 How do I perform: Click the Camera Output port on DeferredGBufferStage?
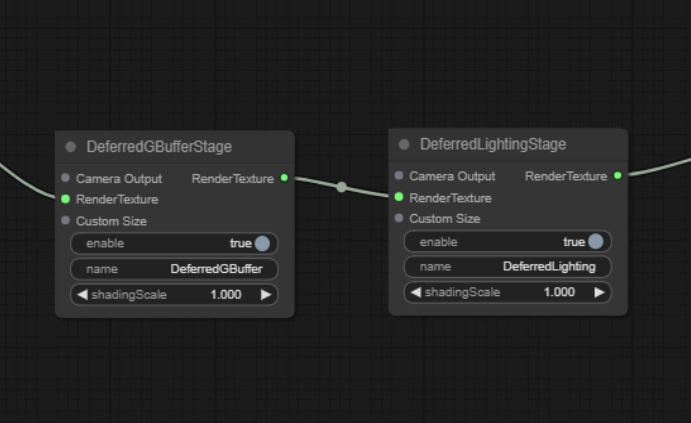(x=66, y=178)
